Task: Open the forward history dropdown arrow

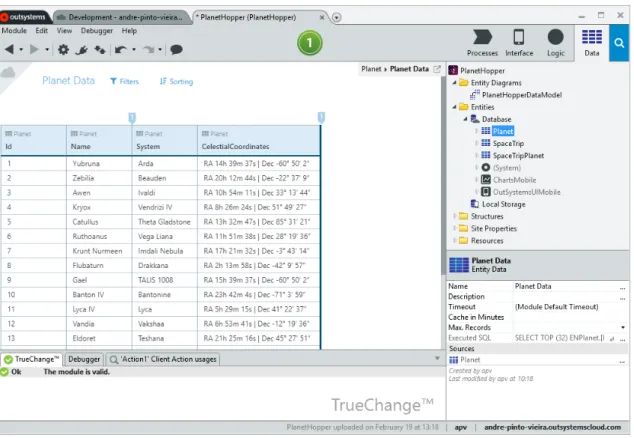Action: pos(47,50)
